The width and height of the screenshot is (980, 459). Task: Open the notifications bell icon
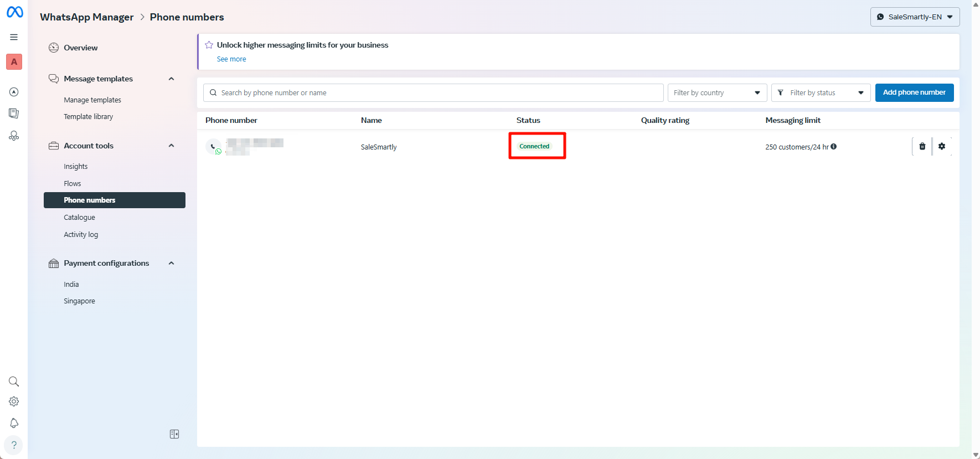[x=14, y=423]
